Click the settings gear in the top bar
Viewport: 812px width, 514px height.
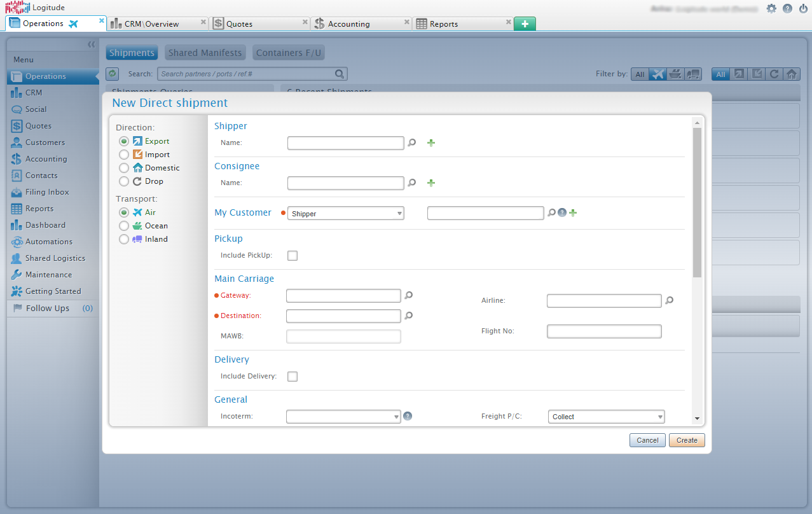coord(771,8)
